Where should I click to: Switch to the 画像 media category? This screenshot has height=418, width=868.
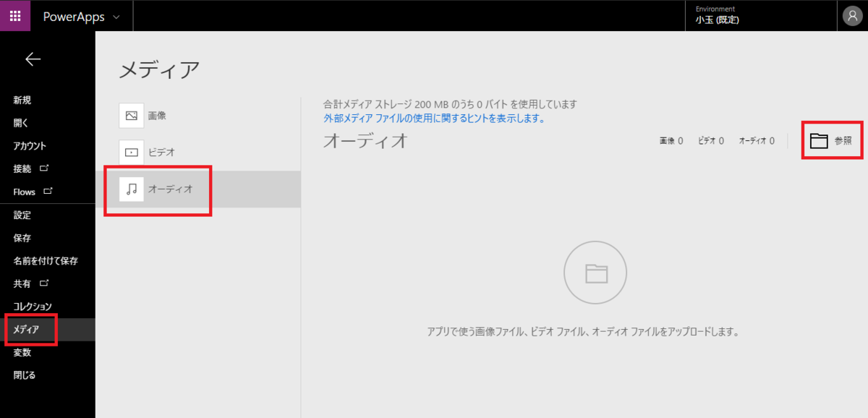click(x=197, y=115)
